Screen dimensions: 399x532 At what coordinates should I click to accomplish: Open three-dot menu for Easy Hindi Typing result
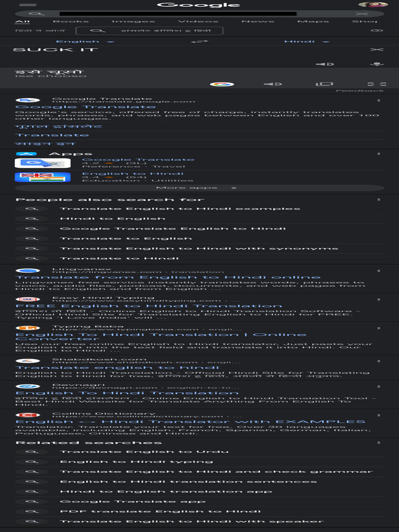[x=379, y=300]
